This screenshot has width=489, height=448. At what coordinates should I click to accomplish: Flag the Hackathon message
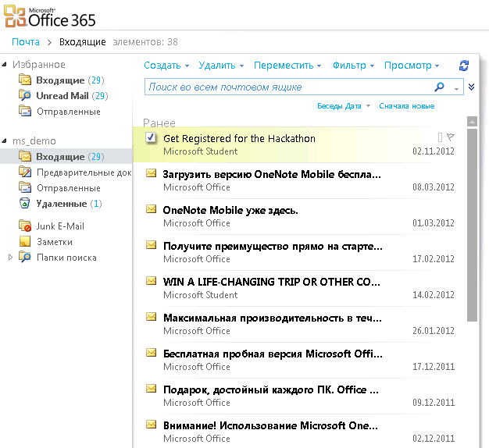point(451,137)
